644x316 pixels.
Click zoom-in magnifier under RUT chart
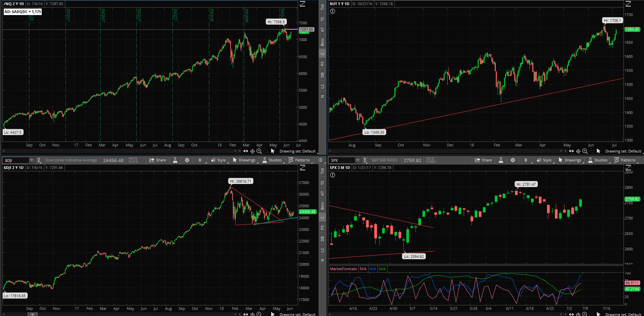click(585, 151)
